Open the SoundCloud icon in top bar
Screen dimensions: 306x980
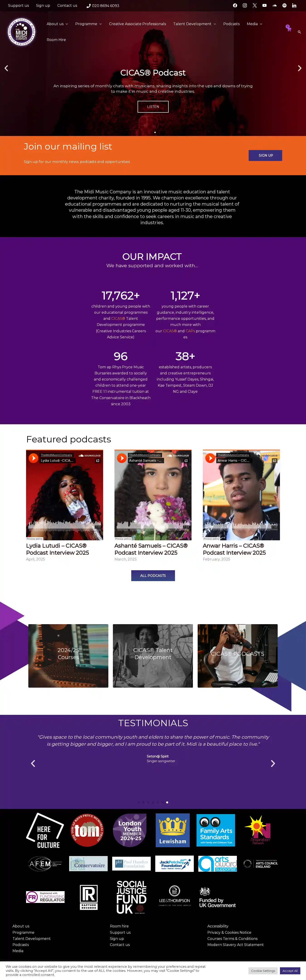click(274, 6)
